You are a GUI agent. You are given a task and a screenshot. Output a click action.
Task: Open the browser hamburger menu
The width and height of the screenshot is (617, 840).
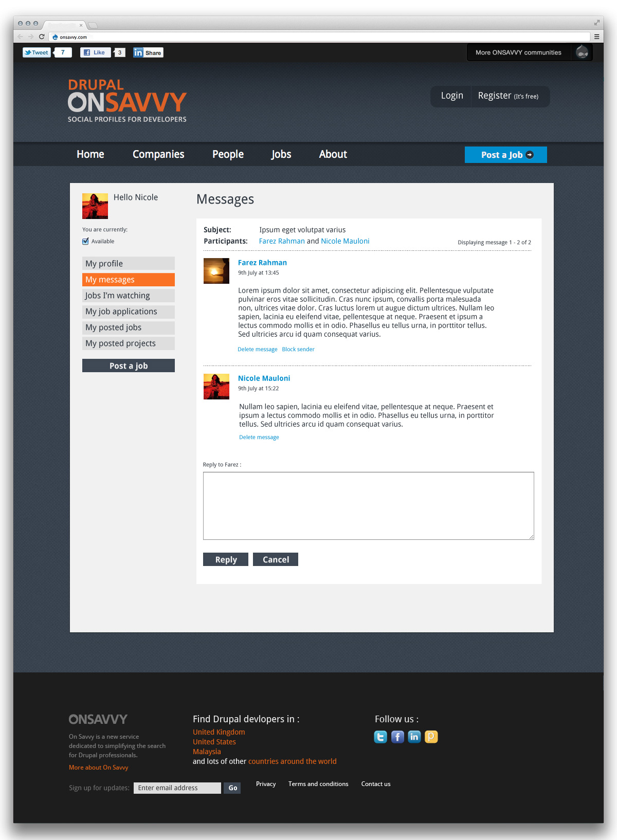596,36
